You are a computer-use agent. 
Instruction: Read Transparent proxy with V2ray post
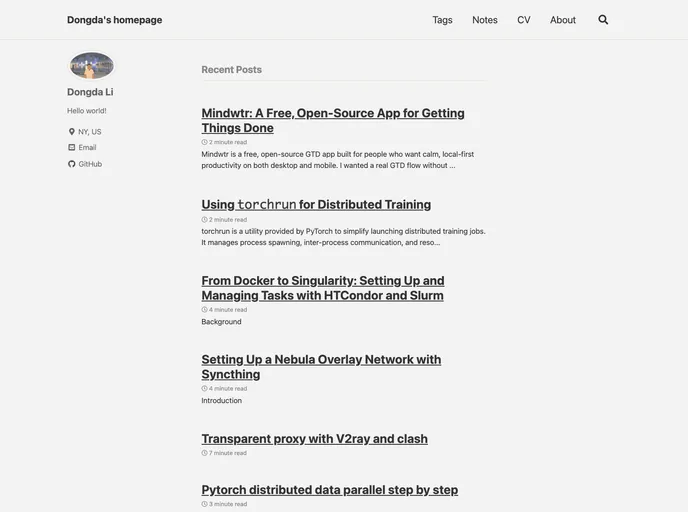tap(314, 439)
